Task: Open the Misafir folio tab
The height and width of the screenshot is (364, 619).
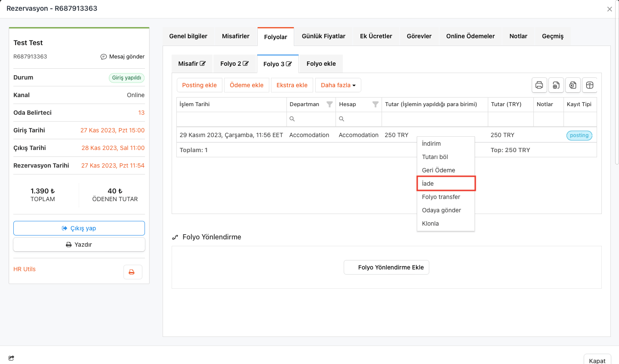Action: pos(192,64)
